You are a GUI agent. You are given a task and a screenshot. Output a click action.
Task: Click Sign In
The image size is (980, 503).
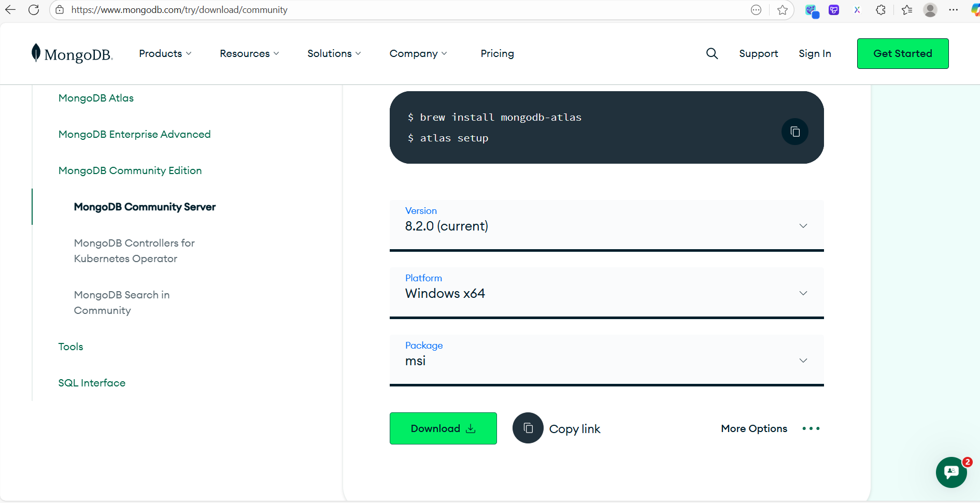(815, 53)
